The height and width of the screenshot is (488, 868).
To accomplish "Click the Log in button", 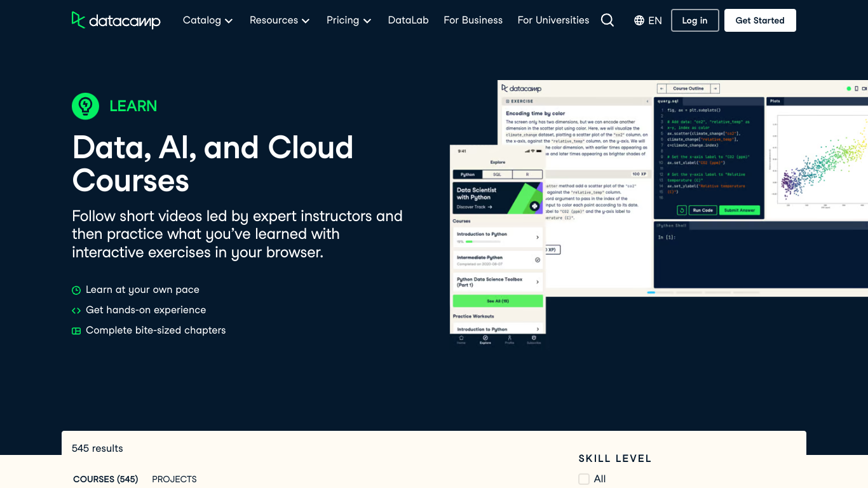I will [695, 20].
